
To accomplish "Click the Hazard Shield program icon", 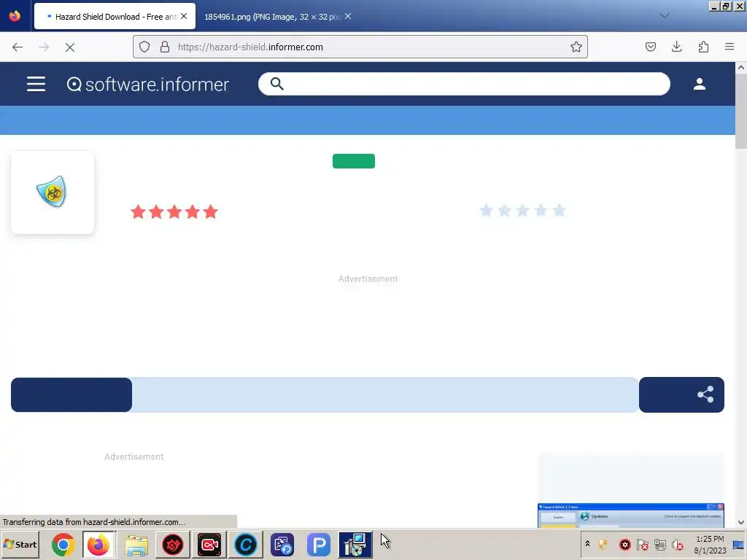I will click(x=52, y=192).
